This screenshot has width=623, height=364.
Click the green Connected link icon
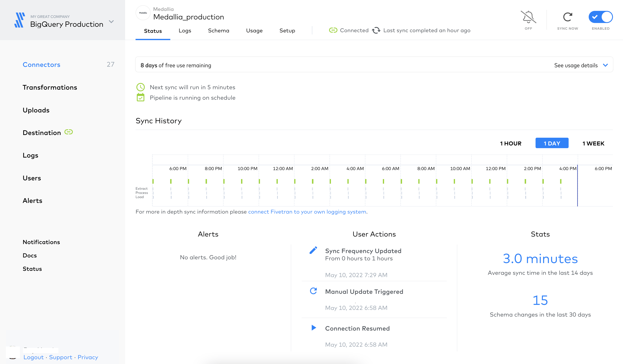point(333,30)
